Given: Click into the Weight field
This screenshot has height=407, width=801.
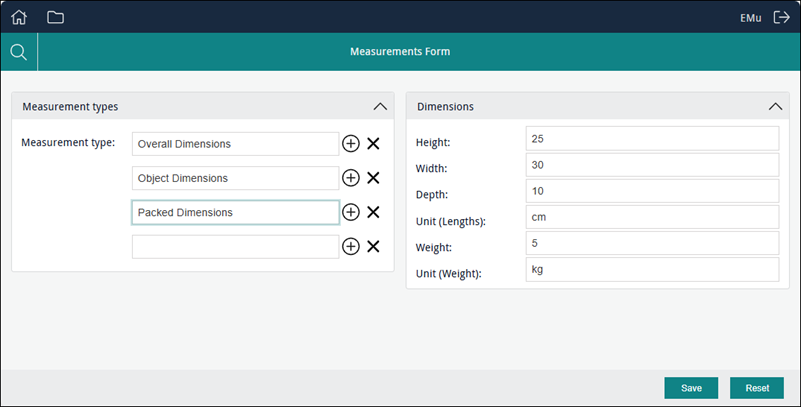Looking at the screenshot, I should [651, 243].
